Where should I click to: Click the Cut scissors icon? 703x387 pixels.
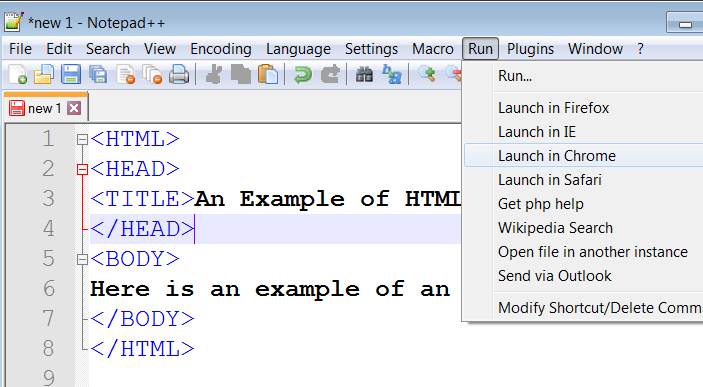pyautogui.click(x=214, y=74)
